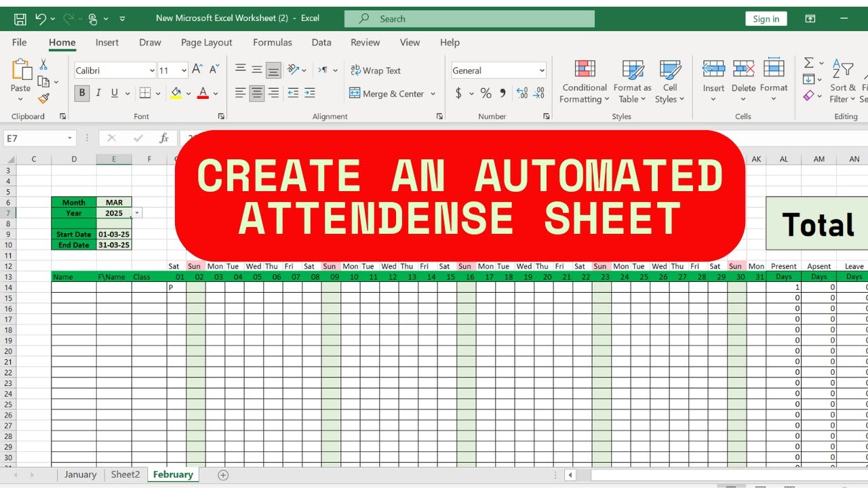Click the Sort & Filter button
The width and height of the screenshot is (868, 488).
tap(843, 82)
